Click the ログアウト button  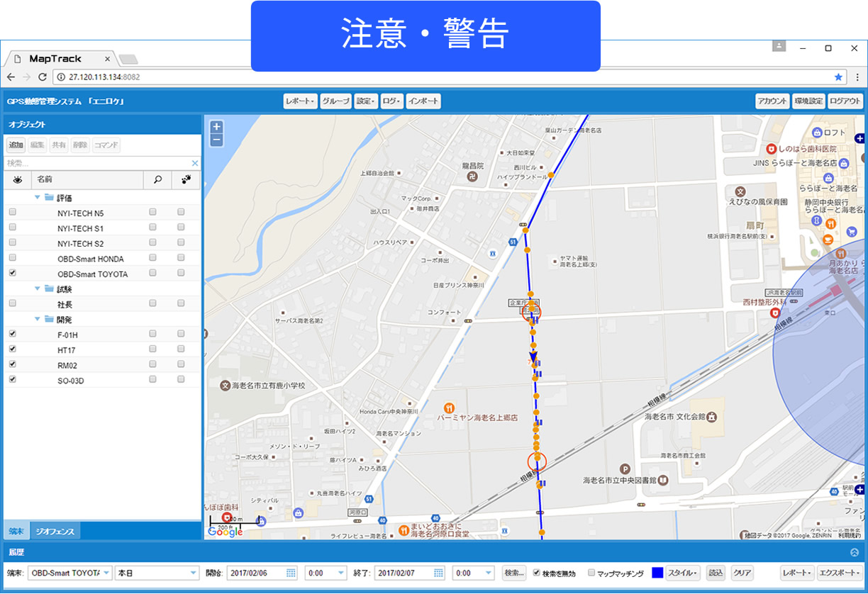pos(845,101)
